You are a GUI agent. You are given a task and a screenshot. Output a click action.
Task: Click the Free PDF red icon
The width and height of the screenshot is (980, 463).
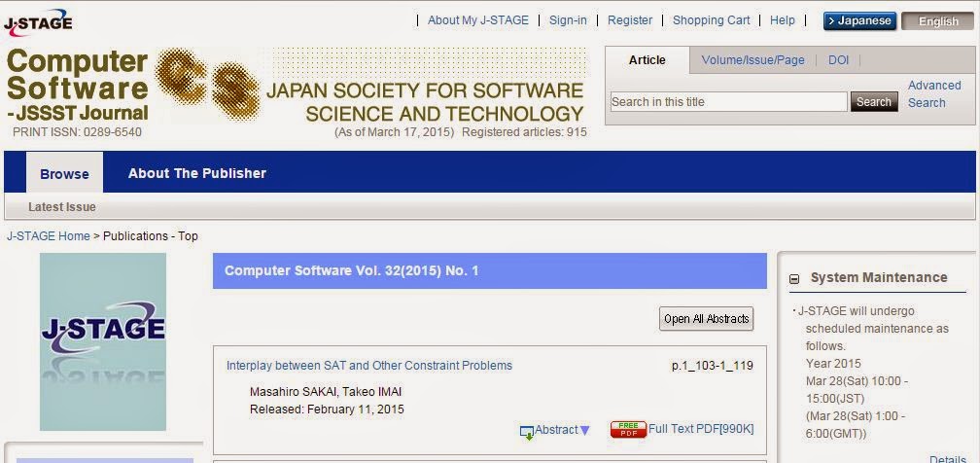tap(628, 429)
